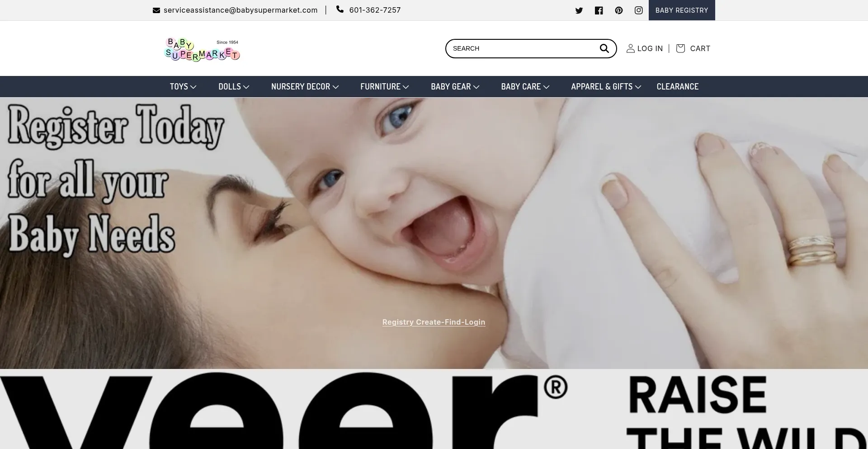Click the Register Today baby banner image
Image resolution: width=868 pixels, height=449 pixels.
434,233
